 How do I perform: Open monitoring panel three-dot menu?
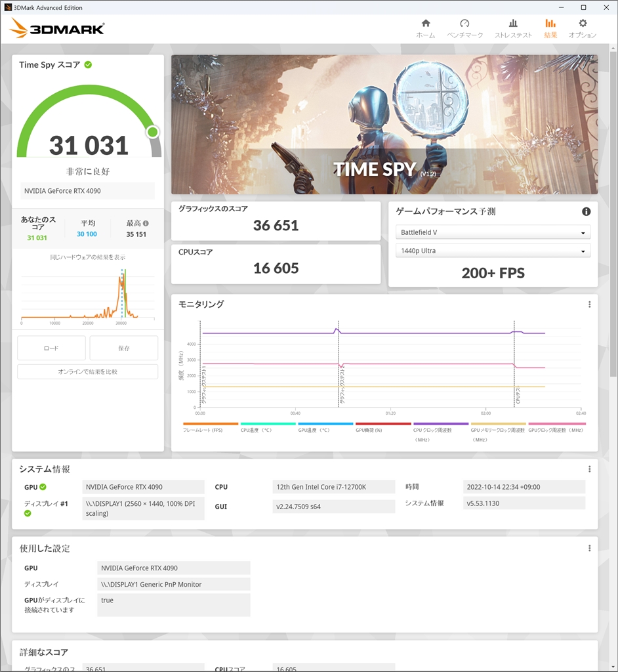[x=589, y=304]
